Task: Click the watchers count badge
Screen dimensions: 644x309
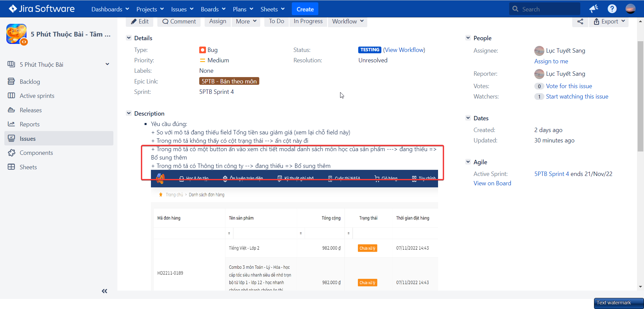Action: [539, 97]
